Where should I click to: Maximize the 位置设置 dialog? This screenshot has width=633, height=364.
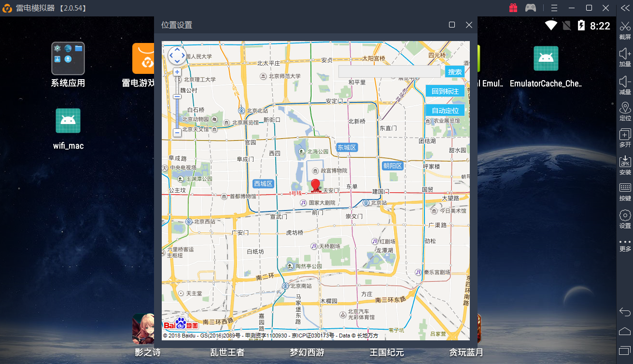[x=452, y=25]
